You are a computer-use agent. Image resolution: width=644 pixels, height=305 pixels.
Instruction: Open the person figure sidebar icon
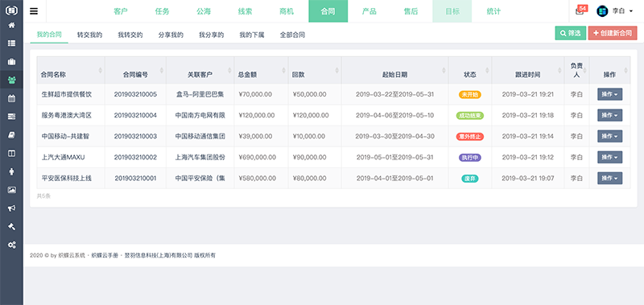click(x=11, y=171)
